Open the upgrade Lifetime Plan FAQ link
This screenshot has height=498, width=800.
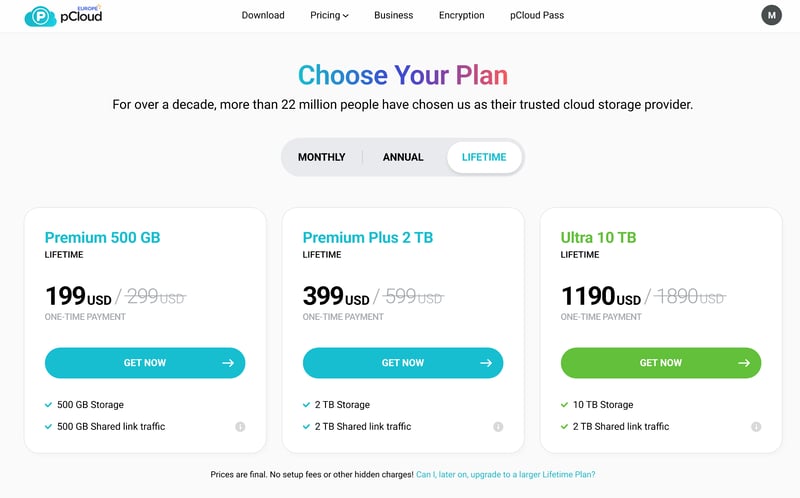tap(512, 475)
